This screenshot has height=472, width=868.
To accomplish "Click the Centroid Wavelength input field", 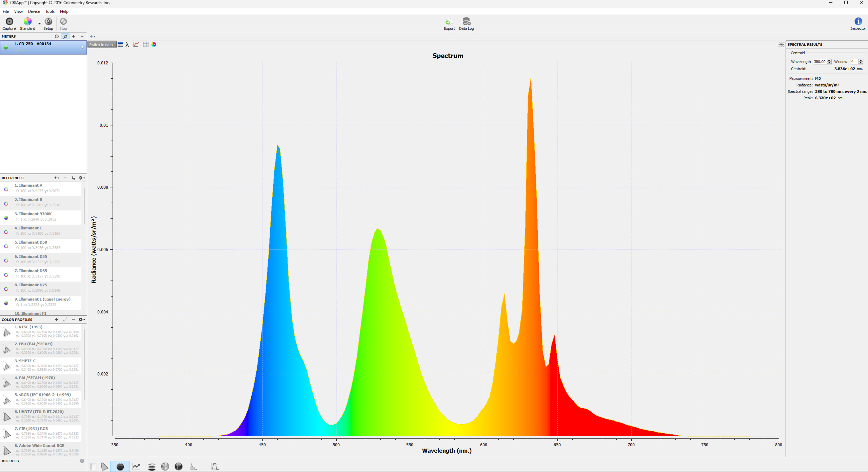I will [819, 62].
